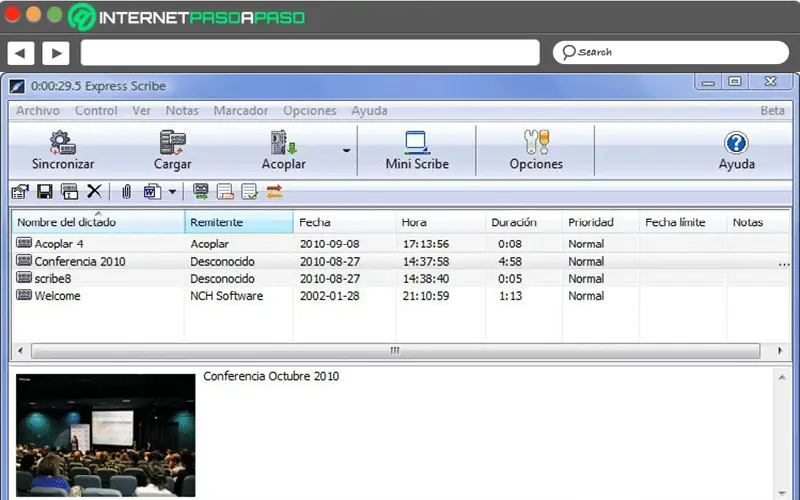Open the Notas menu
Viewport: 800px width, 500px height.
(182, 111)
